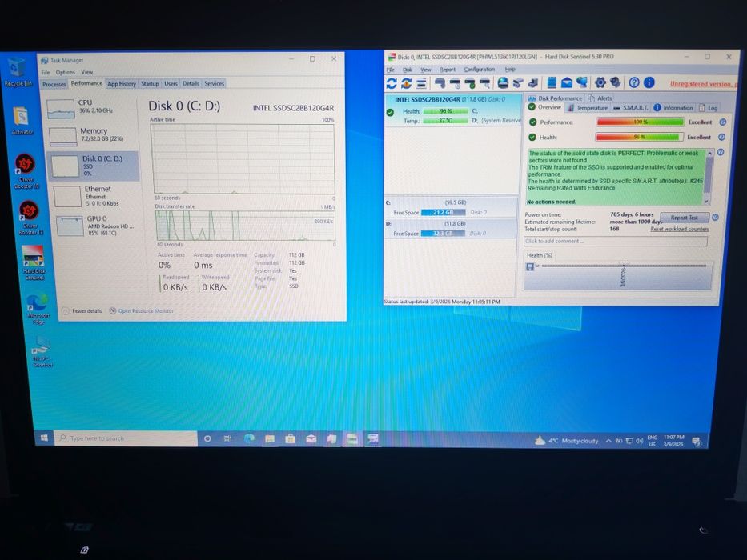Screen dimensions: 747x560
Task: Click the list view toolbar icon
Action: [x=421, y=83]
